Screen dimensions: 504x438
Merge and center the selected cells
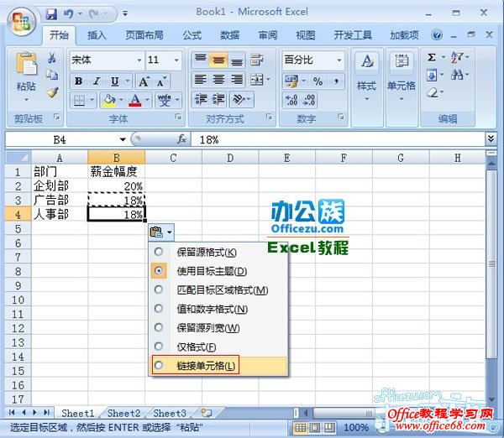[x=257, y=80]
